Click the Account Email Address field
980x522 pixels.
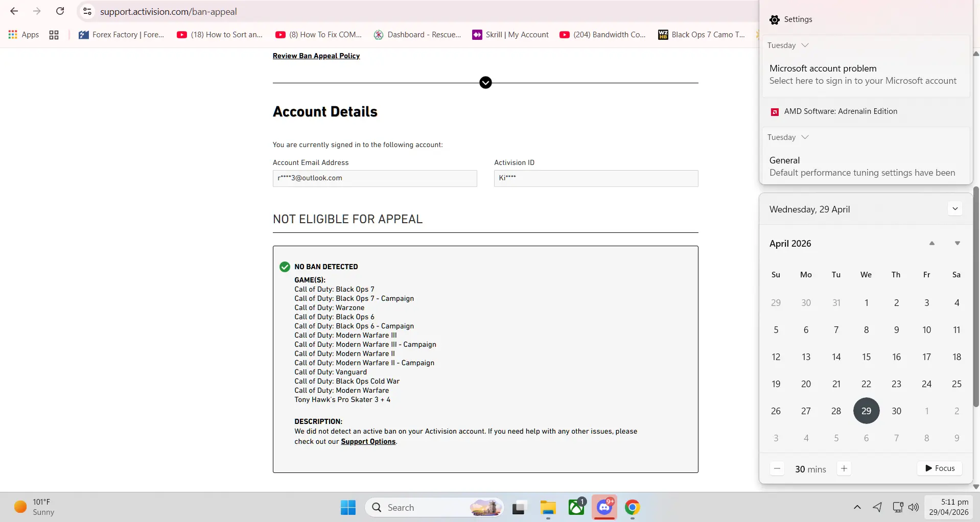[x=375, y=178]
